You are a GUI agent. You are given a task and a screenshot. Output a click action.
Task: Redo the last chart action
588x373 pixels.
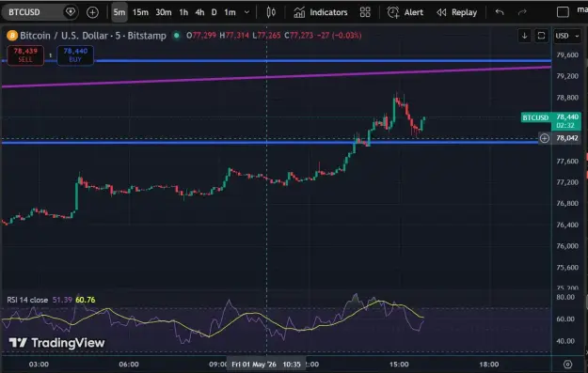coord(522,12)
